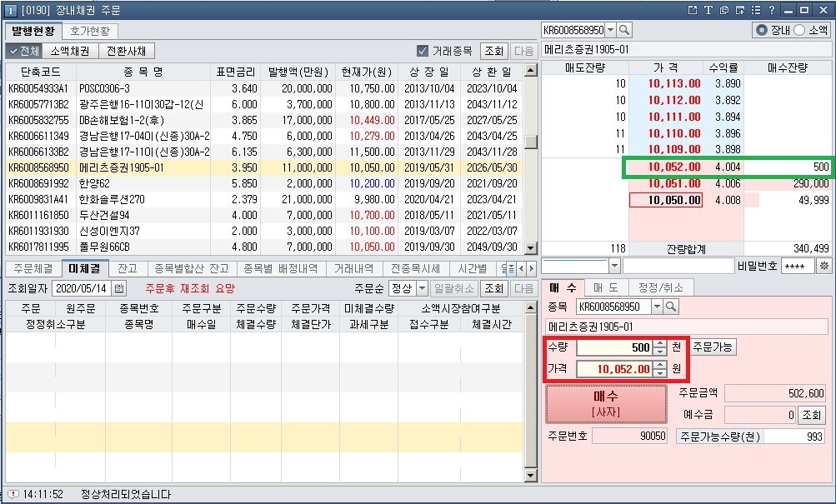Click the 가격 input field showing 10,052.00

point(613,368)
